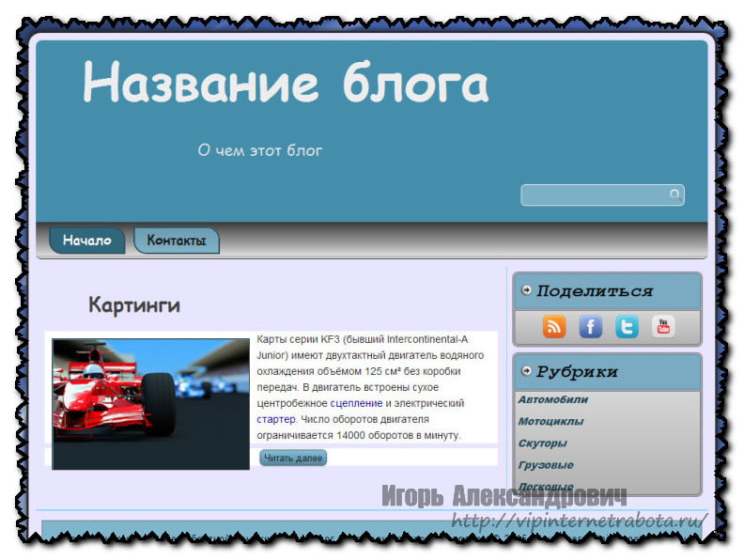Switch to the Начало tab
Viewport: 744px width, 560px height.
86,241
